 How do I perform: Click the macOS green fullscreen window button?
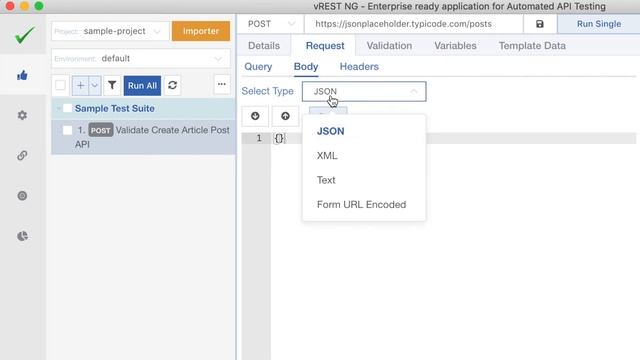point(39,6)
